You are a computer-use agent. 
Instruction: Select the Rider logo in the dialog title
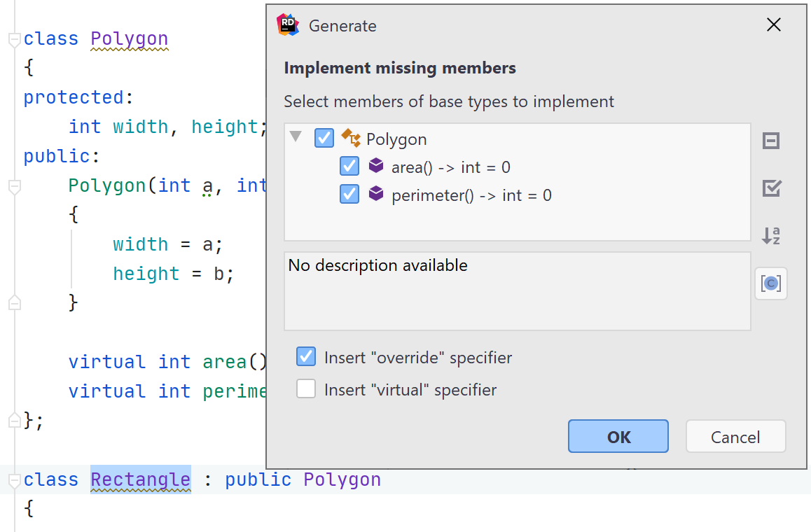point(286,24)
